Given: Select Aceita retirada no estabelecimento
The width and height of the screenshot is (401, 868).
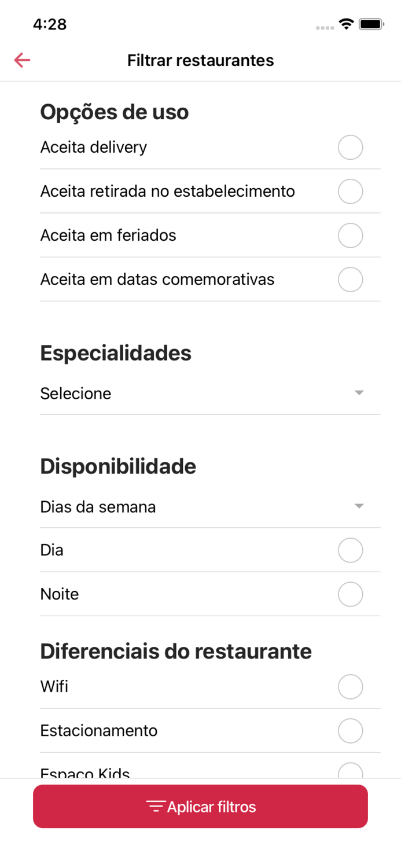Looking at the screenshot, I should (x=350, y=191).
